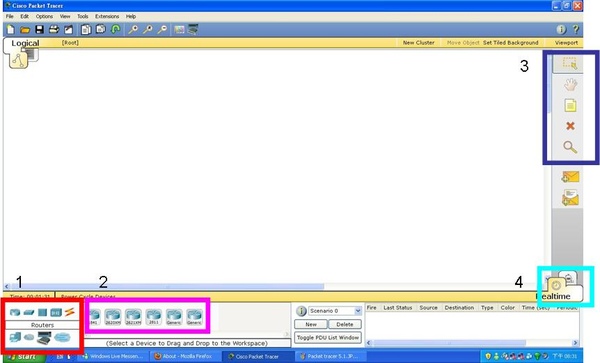
Task: Click Toggle PDU List Window button
Action: click(328, 338)
